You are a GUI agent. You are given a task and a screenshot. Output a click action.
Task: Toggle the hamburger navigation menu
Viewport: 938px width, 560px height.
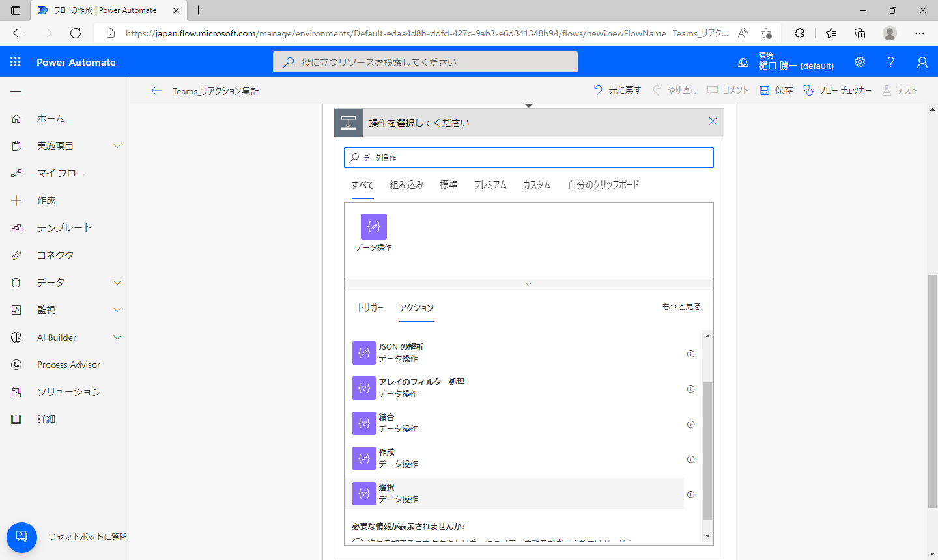coord(16,92)
